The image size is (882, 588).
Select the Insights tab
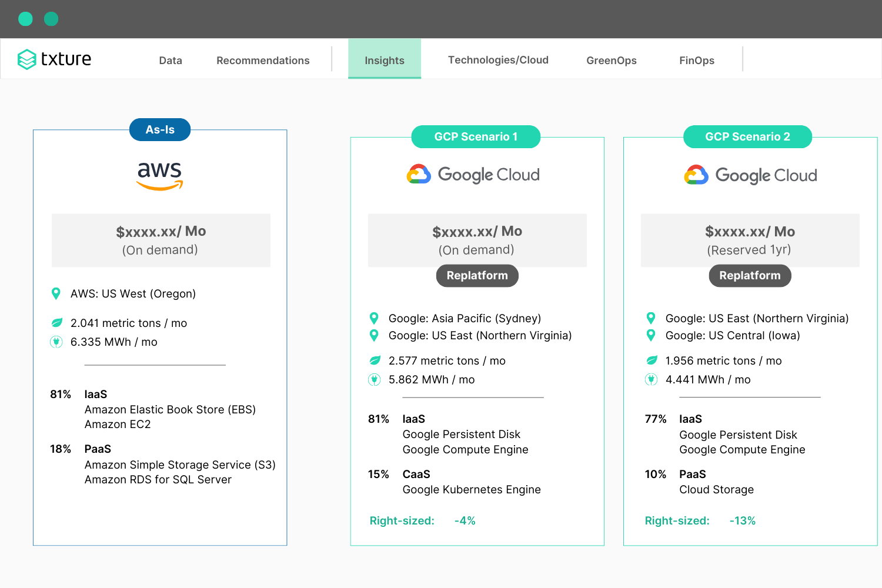coord(385,59)
